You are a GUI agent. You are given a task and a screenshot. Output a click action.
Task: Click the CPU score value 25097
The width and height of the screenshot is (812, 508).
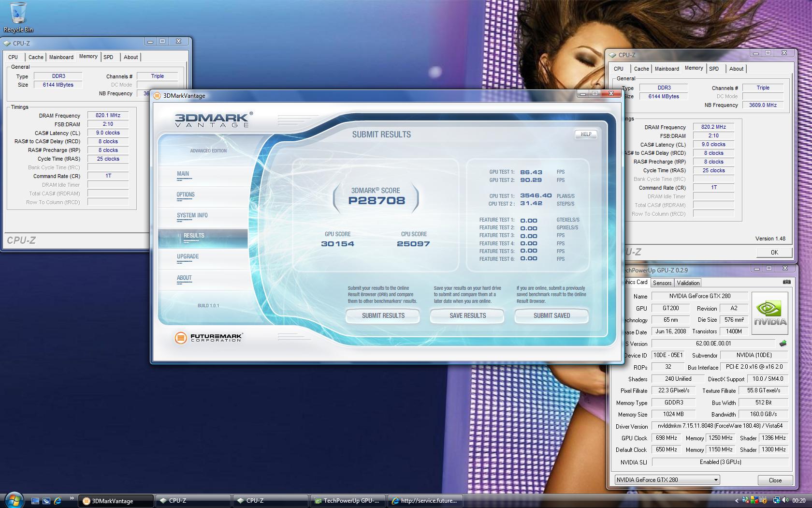[x=413, y=244]
